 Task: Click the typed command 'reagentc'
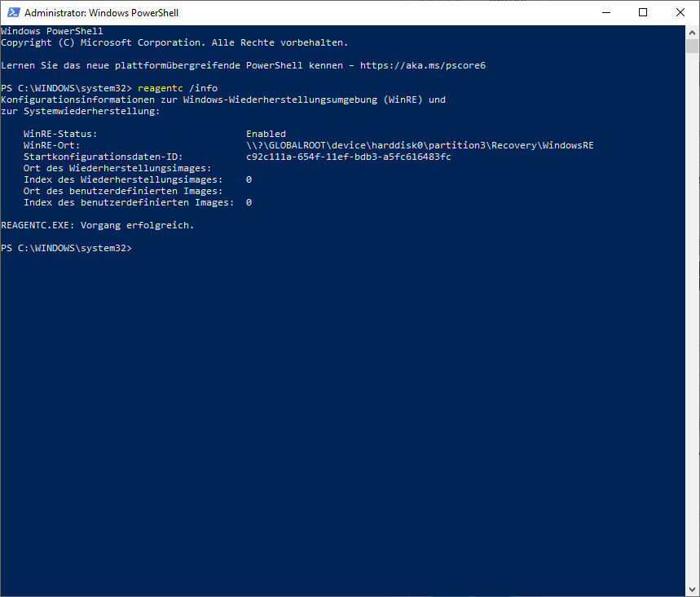[x=161, y=88]
